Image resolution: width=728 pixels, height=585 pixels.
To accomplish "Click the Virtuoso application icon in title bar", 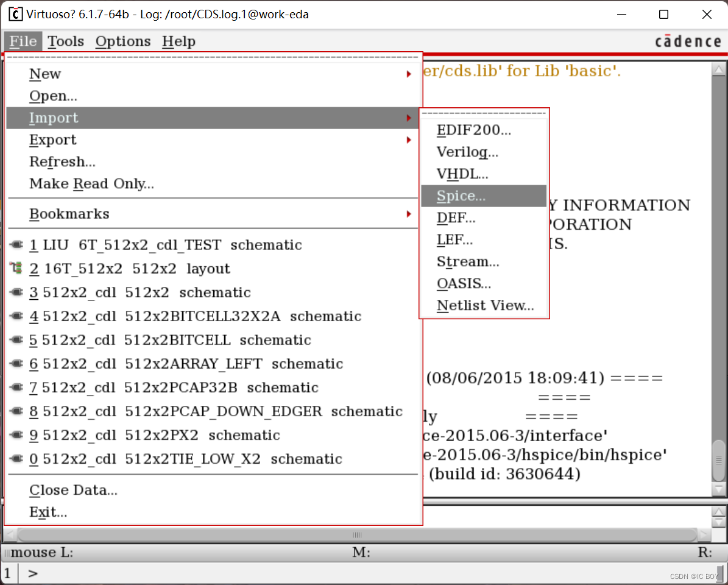I will click(15, 15).
